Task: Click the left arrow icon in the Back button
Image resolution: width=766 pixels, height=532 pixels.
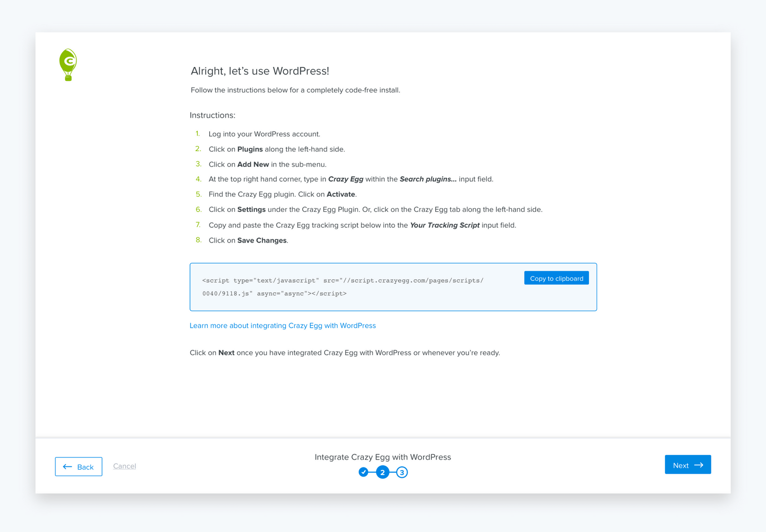Action: (67, 466)
